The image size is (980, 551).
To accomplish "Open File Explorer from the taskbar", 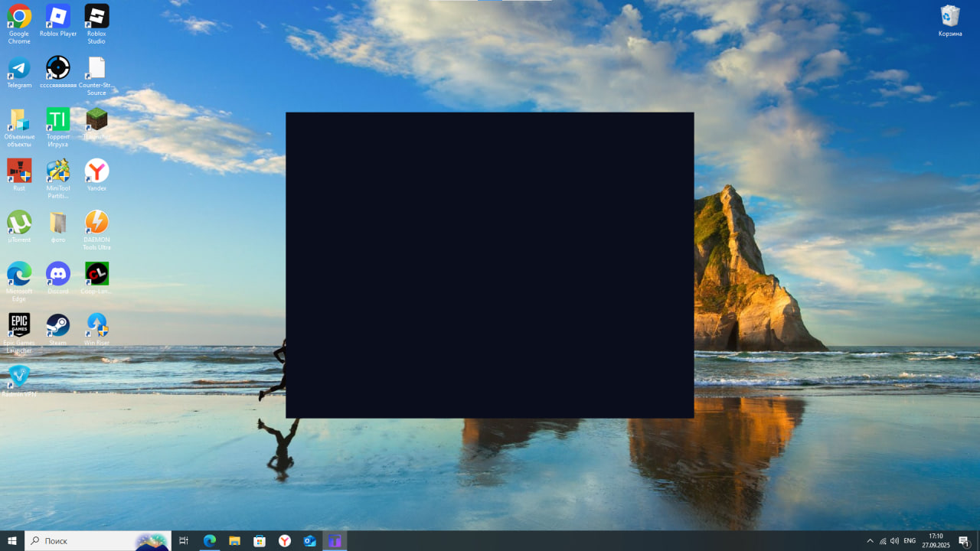I will (234, 541).
